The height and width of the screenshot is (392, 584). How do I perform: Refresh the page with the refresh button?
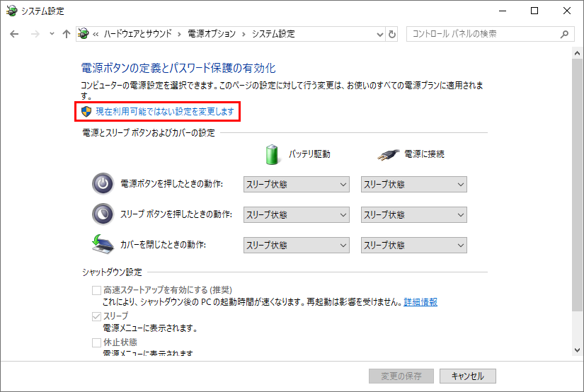(392, 34)
